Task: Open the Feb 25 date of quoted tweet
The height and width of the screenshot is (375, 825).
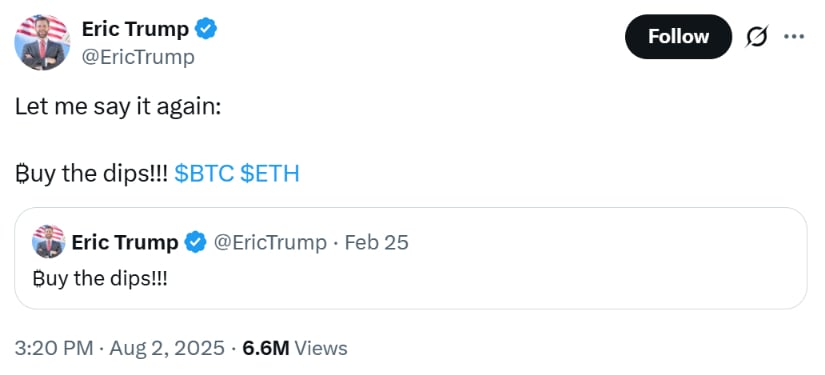Action: click(376, 242)
